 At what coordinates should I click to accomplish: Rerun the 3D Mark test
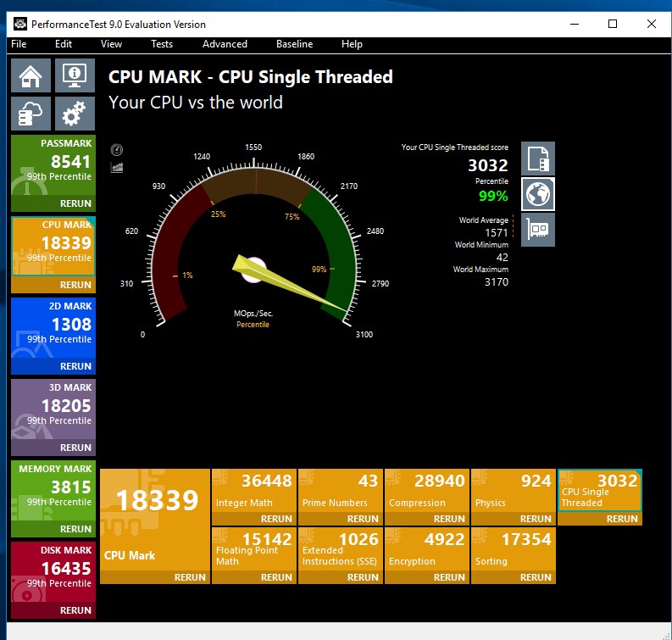53,448
